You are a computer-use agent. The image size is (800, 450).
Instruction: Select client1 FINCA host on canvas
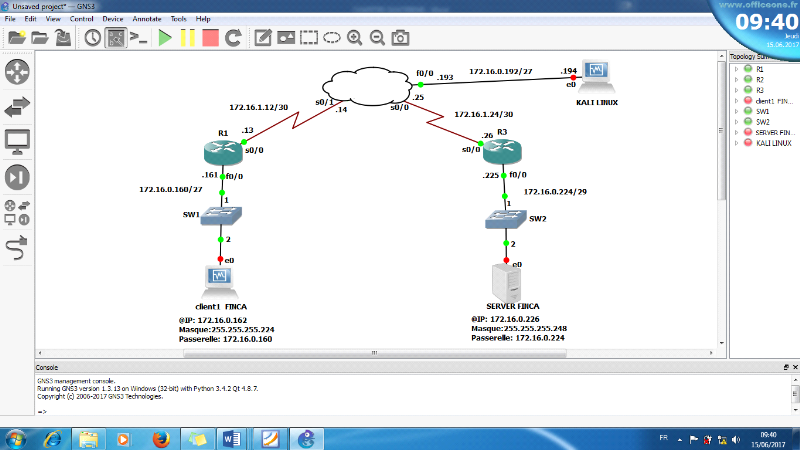point(219,283)
